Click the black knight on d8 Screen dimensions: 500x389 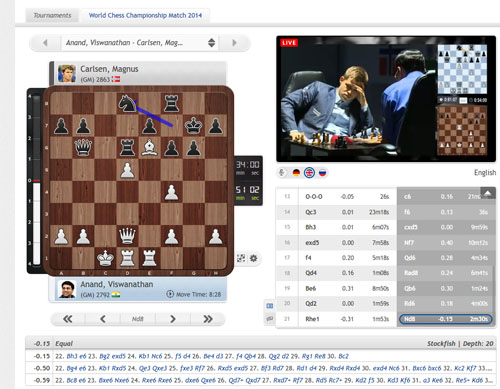[x=127, y=103]
